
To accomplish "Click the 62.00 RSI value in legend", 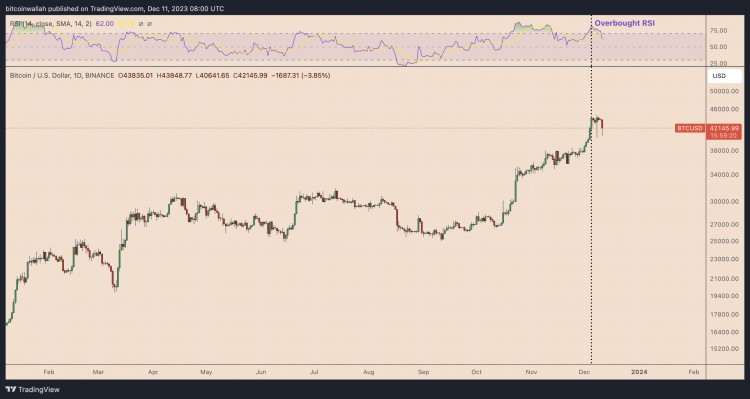I will pyautogui.click(x=104, y=23).
